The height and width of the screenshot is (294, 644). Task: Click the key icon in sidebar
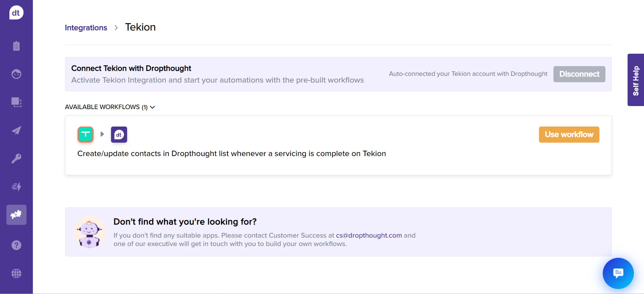[x=16, y=158]
